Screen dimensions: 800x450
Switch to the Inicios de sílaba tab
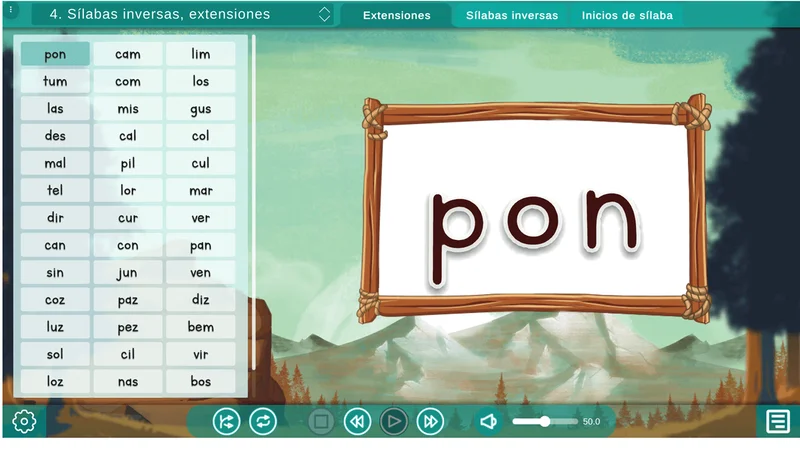(627, 15)
